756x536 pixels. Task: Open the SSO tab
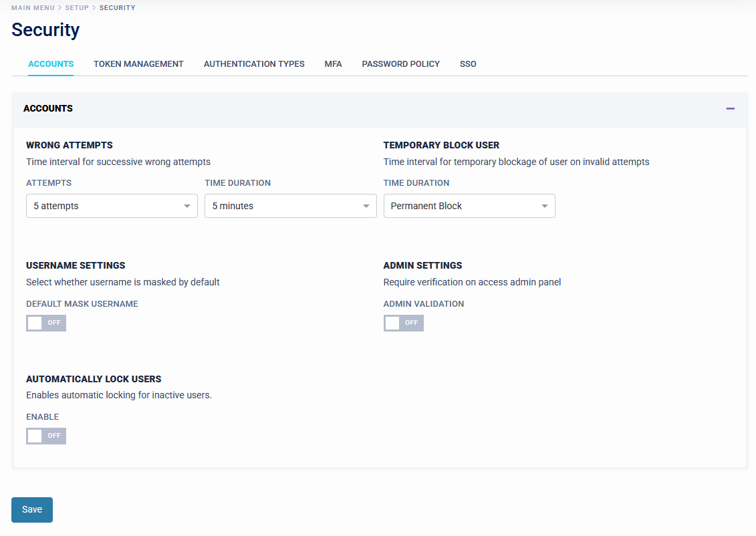tap(468, 64)
